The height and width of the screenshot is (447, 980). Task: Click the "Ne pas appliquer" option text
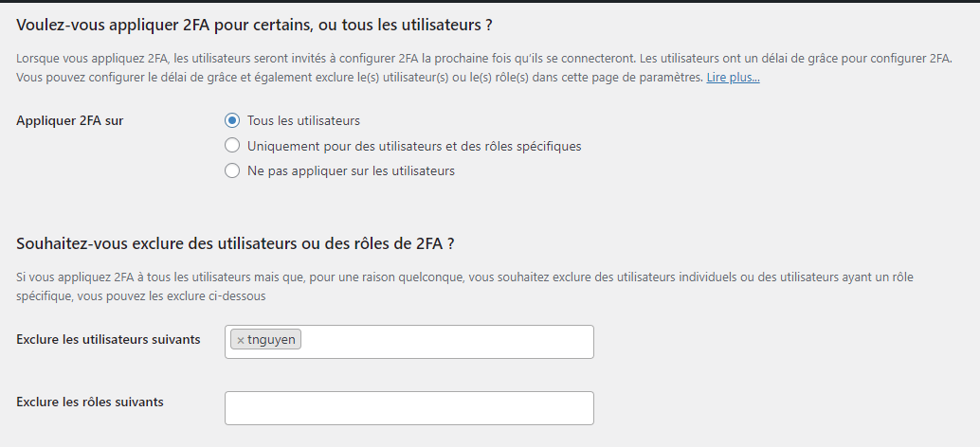click(x=351, y=171)
